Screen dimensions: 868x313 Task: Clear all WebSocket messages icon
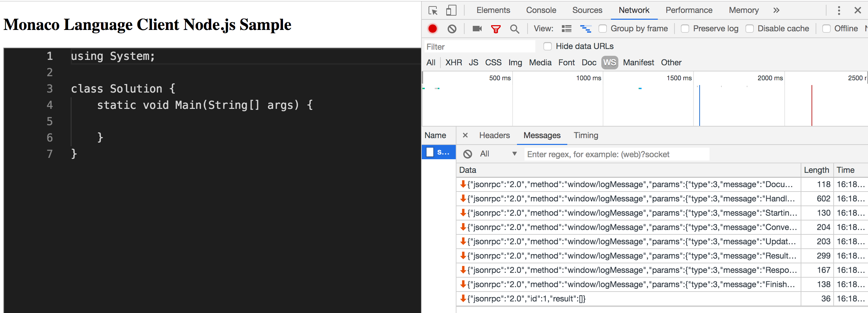click(468, 154)
